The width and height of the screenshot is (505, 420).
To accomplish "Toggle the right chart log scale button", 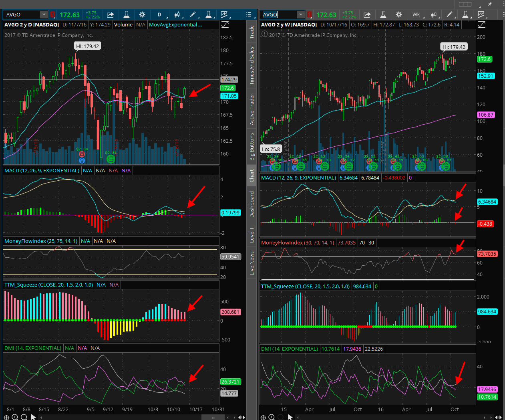I will 482,25.
